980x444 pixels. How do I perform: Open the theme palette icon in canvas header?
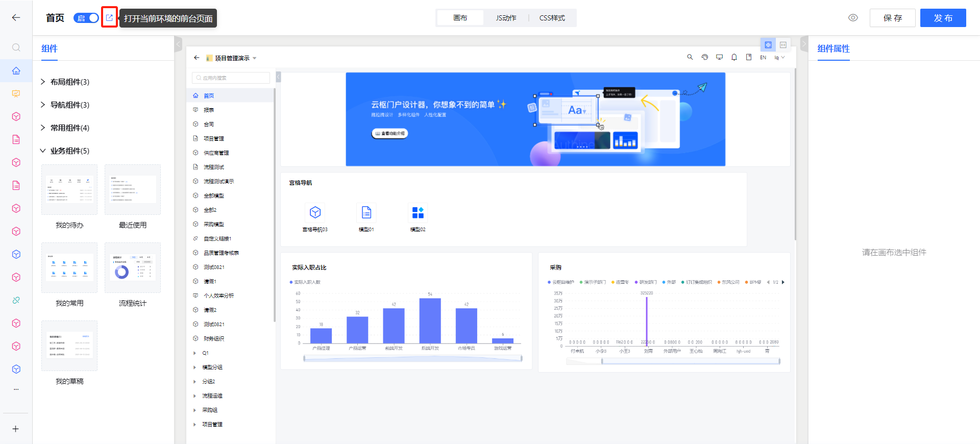pyautogui.click(x=705, y=57)
